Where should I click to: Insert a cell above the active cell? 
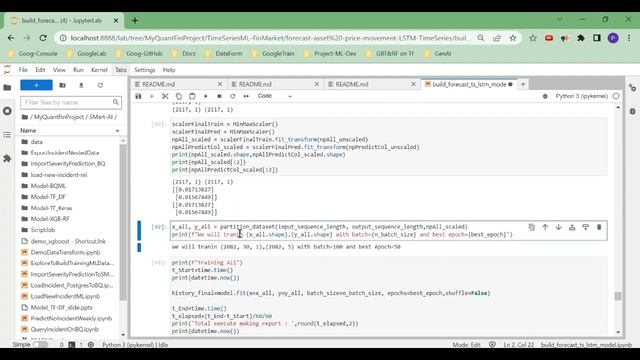click(572, 227)
